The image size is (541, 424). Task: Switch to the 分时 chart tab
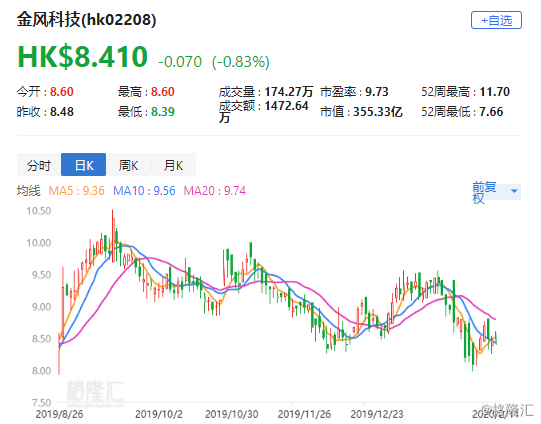(39, 165)
